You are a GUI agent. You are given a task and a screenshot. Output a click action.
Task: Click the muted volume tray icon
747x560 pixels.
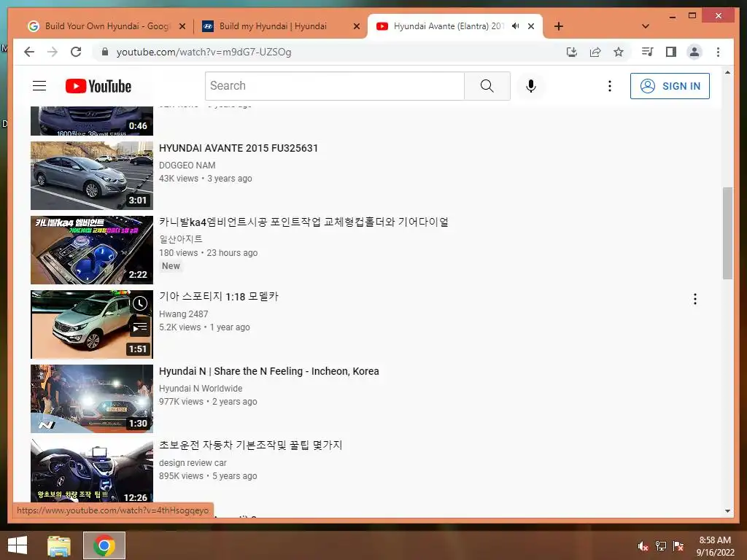coord(643,546)
